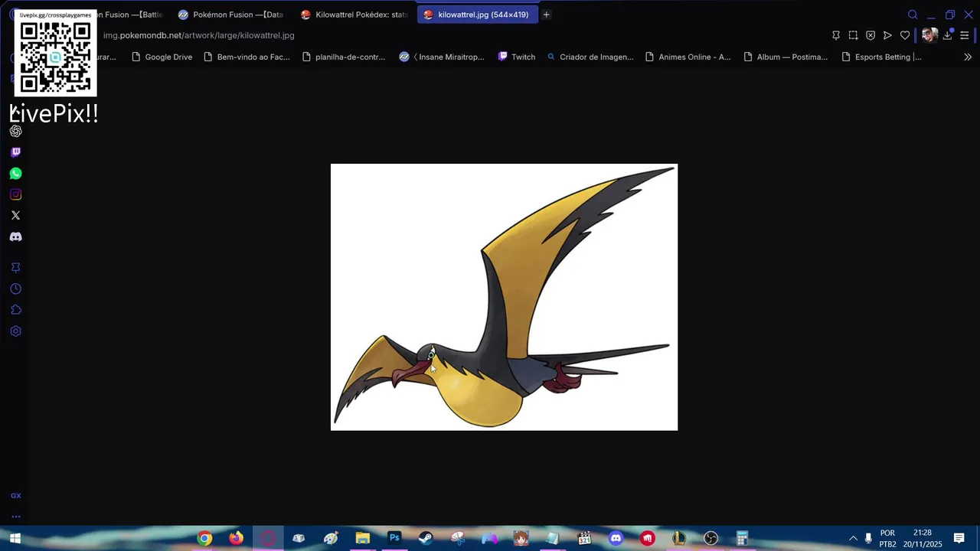Take a snapshot with the address bar tool

(853, 35)
